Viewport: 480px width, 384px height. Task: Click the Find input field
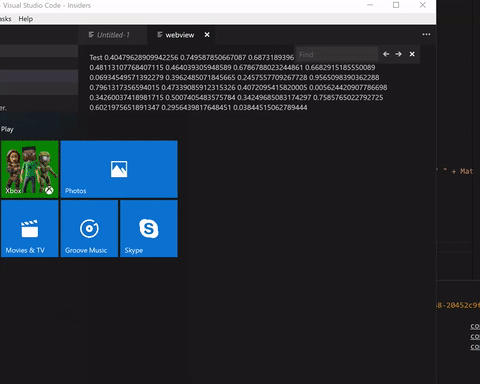pyautogui.click(x=337, y=54)
